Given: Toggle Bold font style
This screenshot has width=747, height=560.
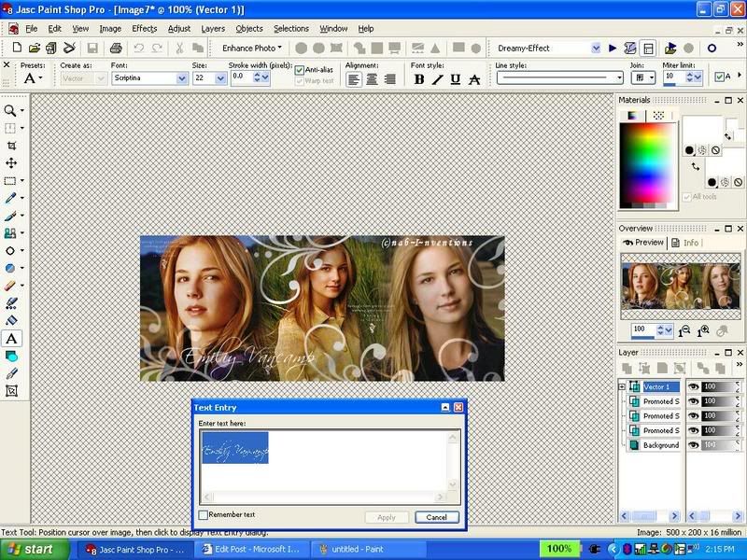Looking at the screenshot, I should point(419,79).
